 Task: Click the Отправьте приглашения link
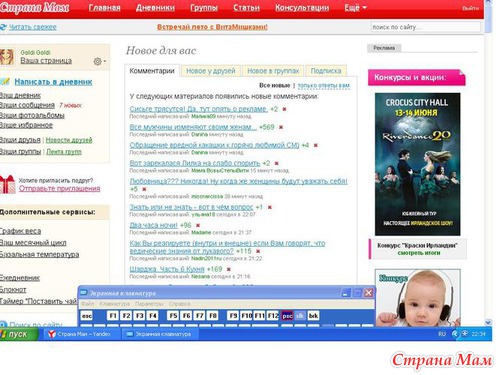click(x=59, y=189)
